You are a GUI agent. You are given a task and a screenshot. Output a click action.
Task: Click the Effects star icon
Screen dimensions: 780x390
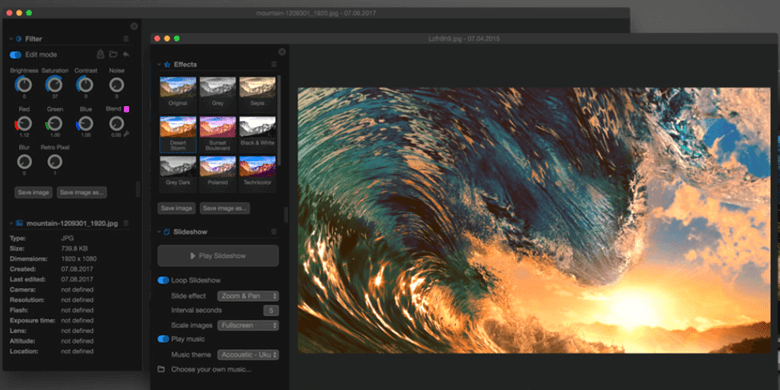[x=167, y=65]
